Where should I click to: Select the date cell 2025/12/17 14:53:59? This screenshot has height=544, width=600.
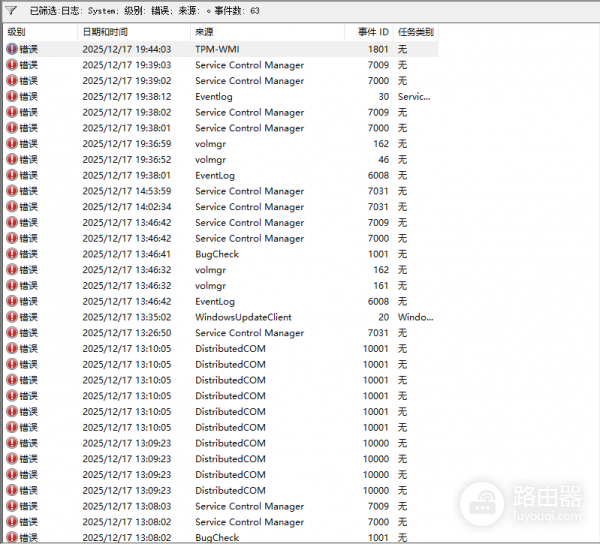click(127, 191)
